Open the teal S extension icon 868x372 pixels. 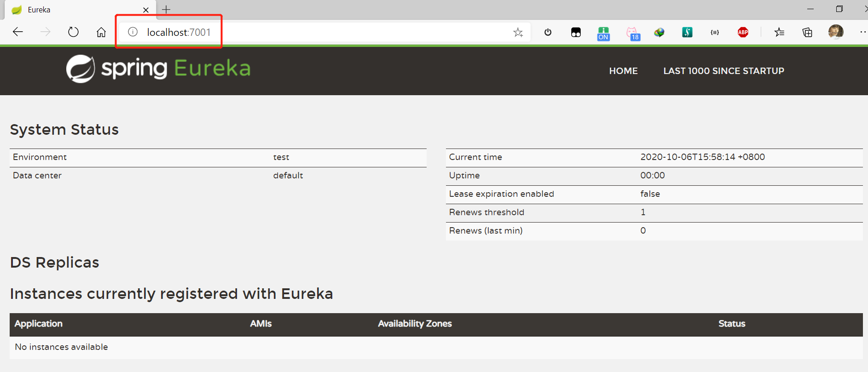click(687, 32)
